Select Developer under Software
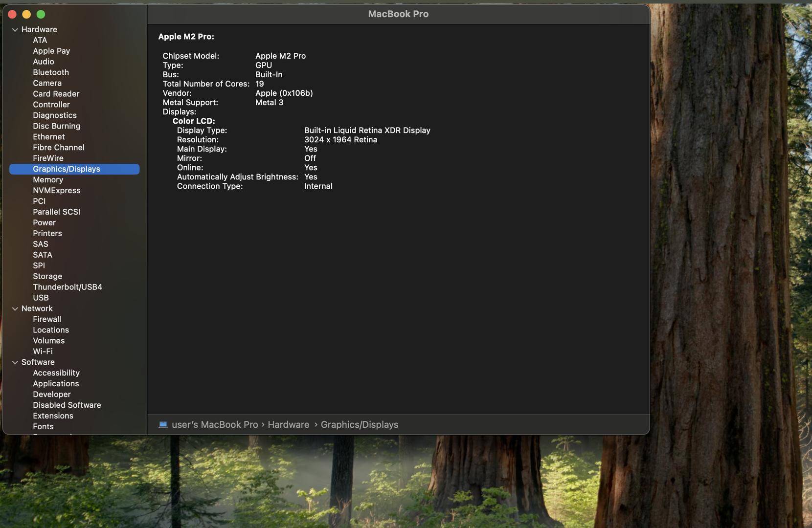Screen dimensions: 812x528 click(52, 396)
